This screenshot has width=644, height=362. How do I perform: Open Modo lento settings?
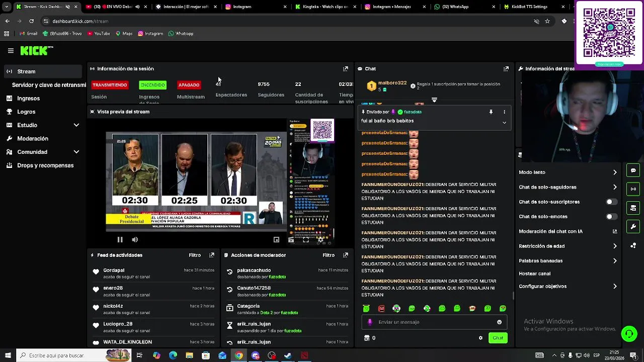(568, 172)
